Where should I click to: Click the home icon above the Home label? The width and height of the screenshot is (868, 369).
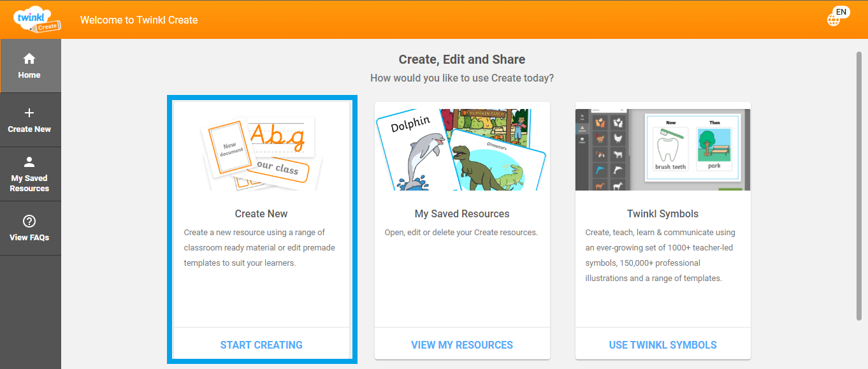[29, 58]
